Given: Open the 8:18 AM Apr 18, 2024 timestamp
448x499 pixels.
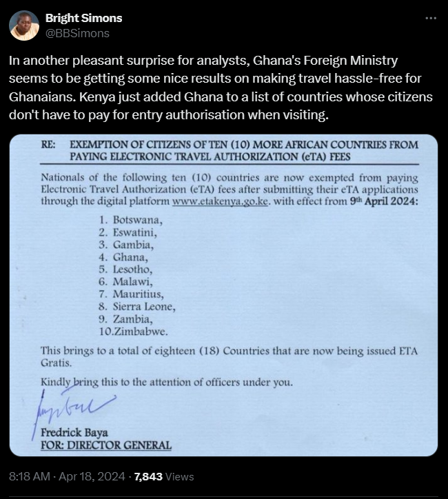Looking at the screenshot, I should (x=68, y=476).
